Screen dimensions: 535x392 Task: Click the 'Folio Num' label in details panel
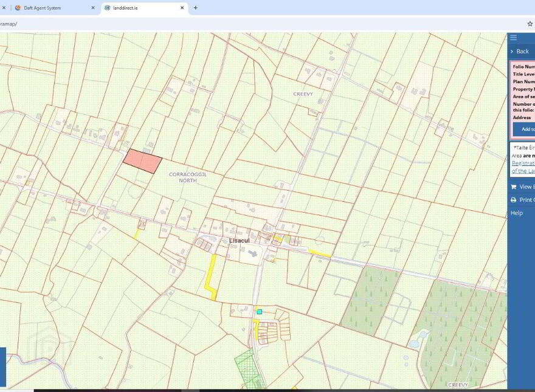click(x=523, y=66)
